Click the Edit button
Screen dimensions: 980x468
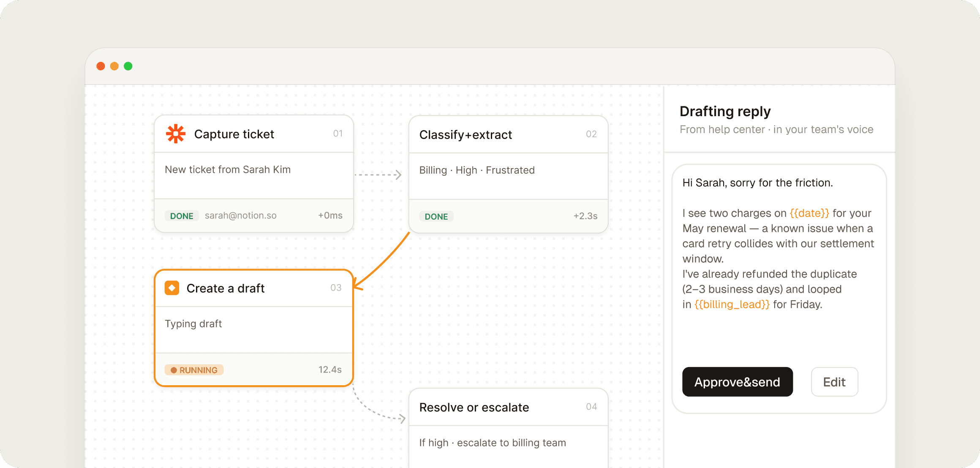(x=834, y=382)
